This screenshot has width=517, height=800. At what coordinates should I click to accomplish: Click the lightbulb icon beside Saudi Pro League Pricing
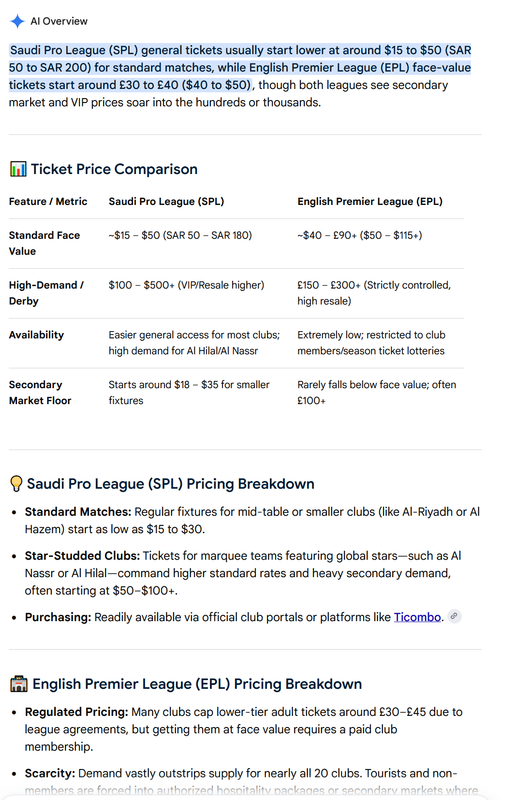click(16, 484)
